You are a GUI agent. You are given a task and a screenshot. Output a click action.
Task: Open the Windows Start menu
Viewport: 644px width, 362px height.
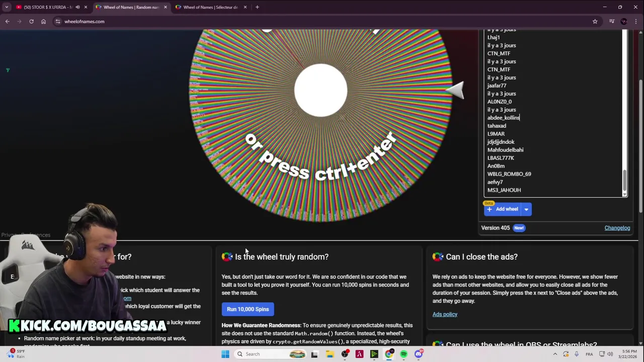[225, 354]
